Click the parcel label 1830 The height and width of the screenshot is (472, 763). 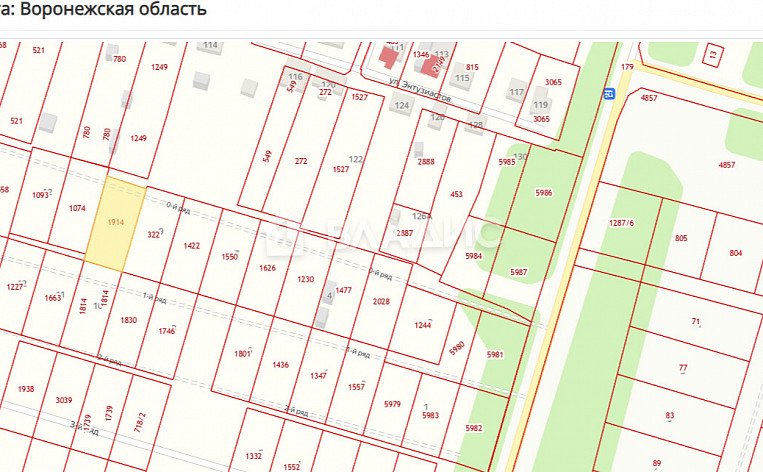coord(128,320)
